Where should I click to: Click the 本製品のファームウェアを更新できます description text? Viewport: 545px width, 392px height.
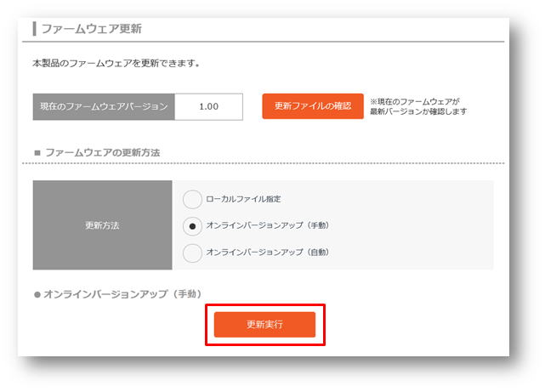pyautogui.click(x=116, y=63)
